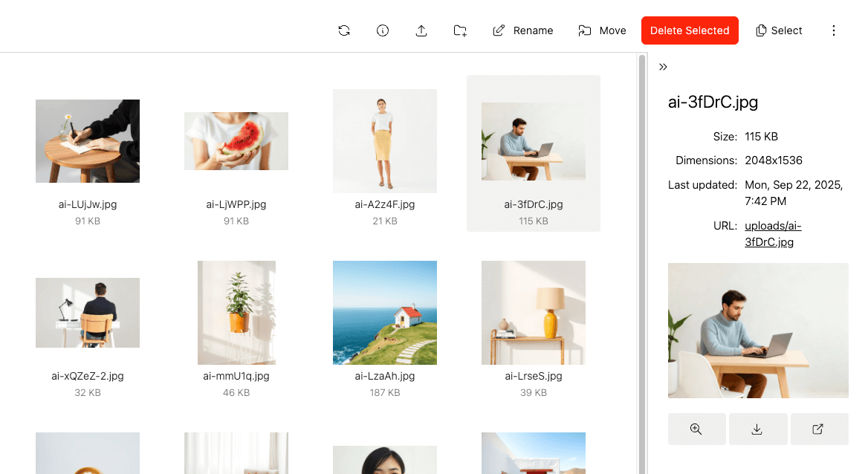
Task: Click the file grid vertical scrollbar
Action: [642, 223]
